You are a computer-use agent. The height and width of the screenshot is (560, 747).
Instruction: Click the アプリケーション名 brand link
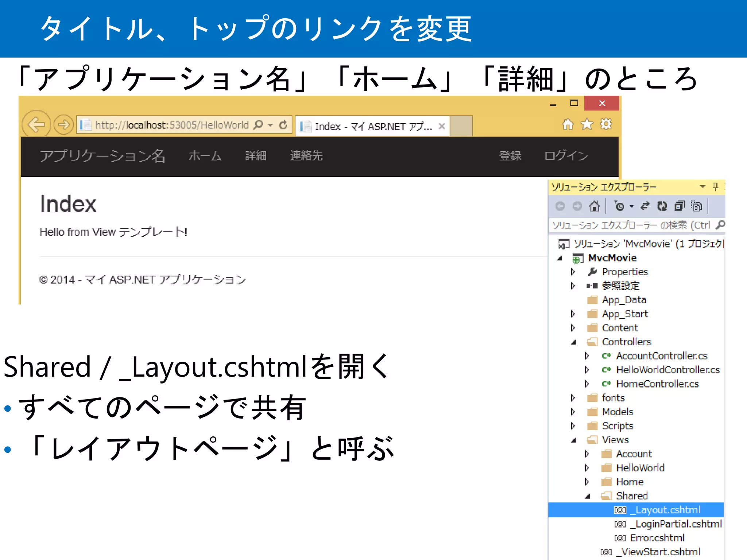pos(102,156)
